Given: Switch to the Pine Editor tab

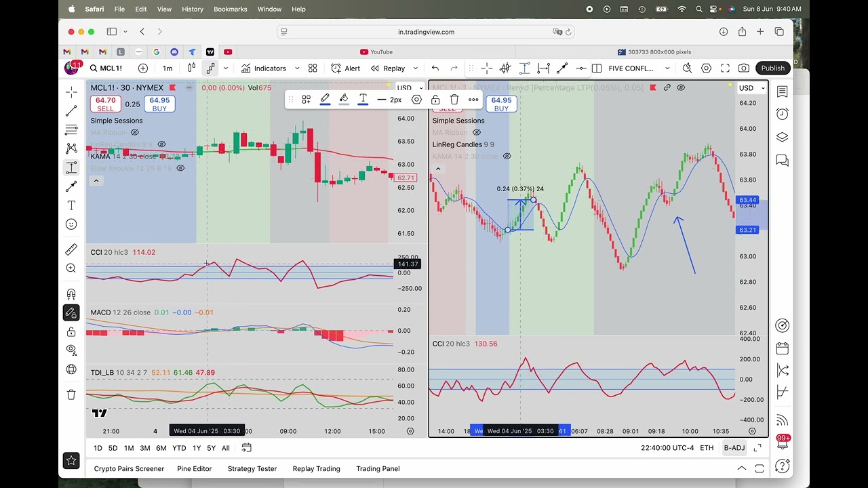Looking at the screenshot, I should click(195, 468).
